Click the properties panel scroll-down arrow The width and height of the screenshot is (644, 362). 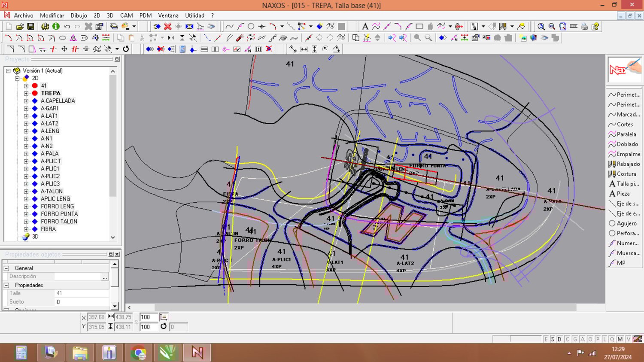[x=115, y=306]
